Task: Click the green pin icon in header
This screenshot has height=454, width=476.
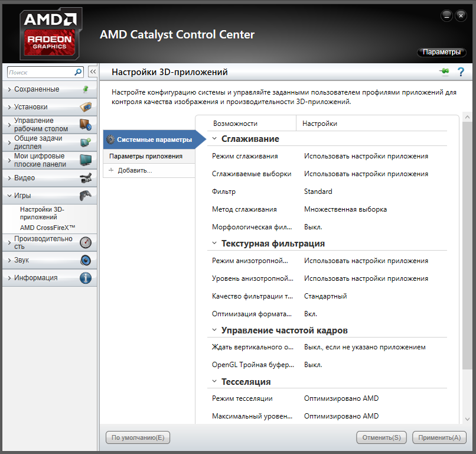Action: pyautogui.click(x=445, y=72)
